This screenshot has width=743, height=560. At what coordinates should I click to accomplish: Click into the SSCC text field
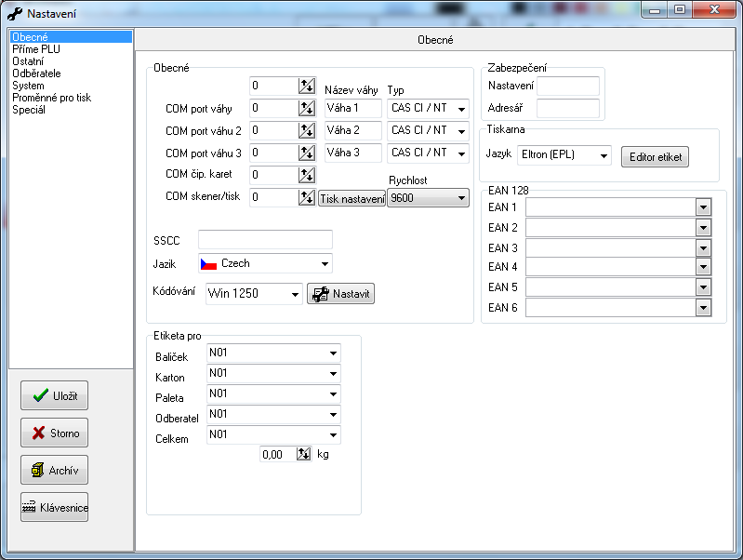(x=264, y=240)
